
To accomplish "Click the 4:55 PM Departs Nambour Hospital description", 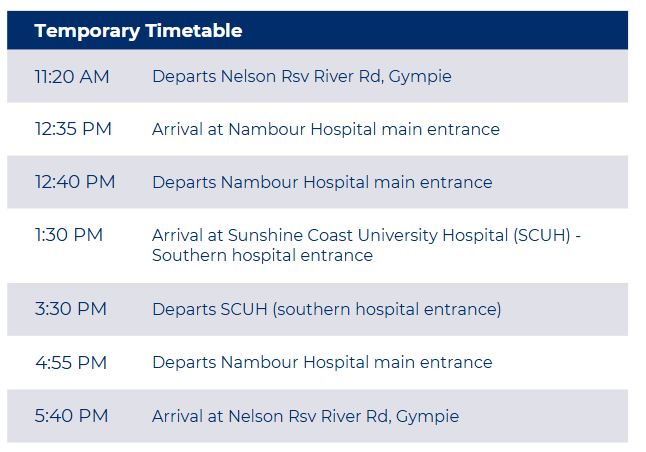I will click(x=322, y=362).
